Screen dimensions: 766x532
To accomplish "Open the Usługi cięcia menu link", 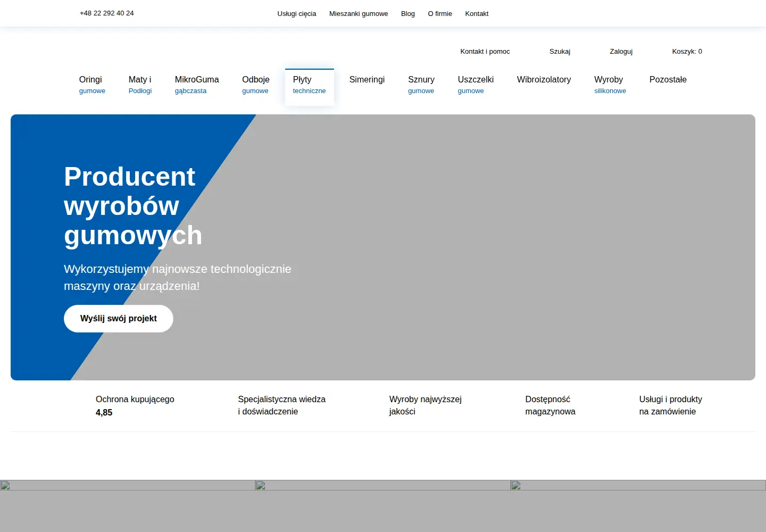I will tap(297, 14).
